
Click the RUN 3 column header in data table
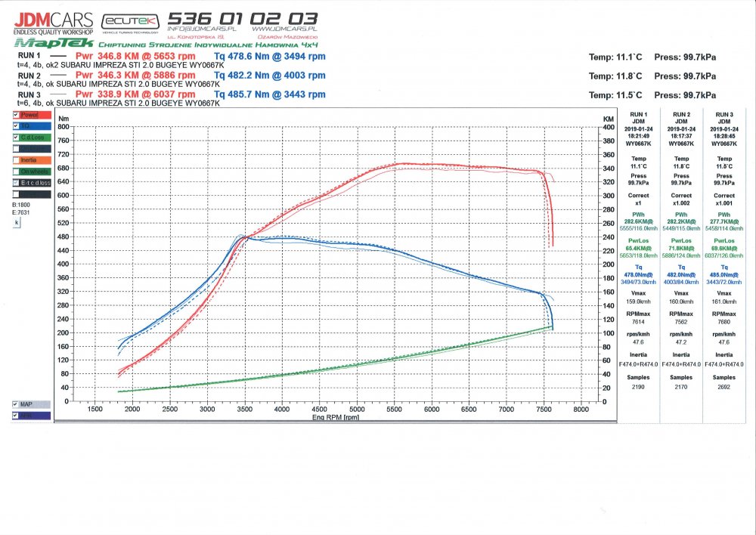[723, 113]
